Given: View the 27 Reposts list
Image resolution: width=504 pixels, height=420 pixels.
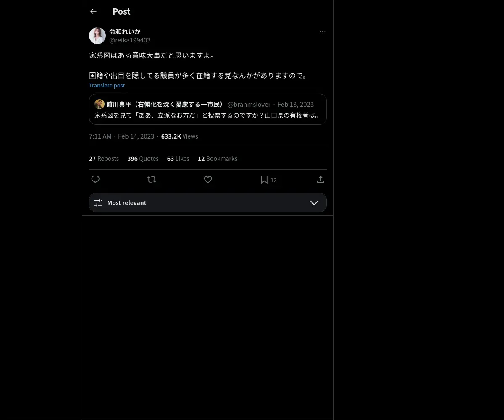Looking at the screenshot, I should 104,158.
